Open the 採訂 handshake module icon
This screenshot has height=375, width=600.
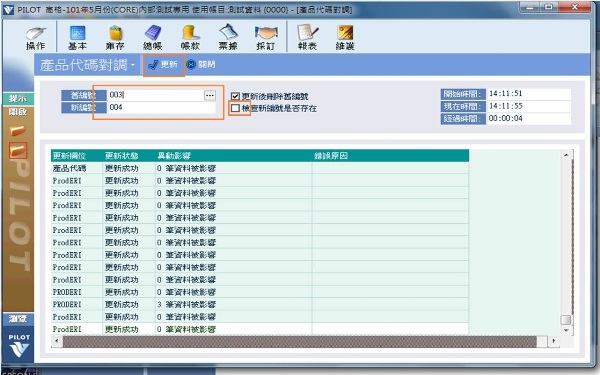266,38
